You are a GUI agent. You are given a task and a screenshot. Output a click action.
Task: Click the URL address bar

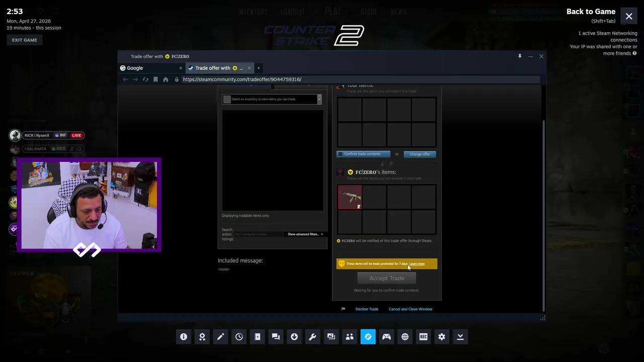(x=360, y=79)
